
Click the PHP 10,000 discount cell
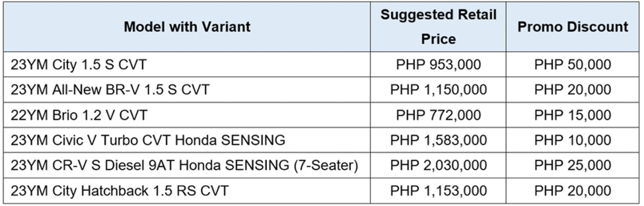click(x=573, y=140)
